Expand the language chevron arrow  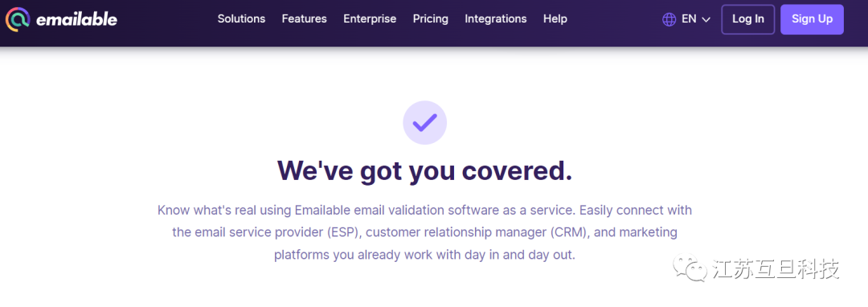click(x=706, y=20)
